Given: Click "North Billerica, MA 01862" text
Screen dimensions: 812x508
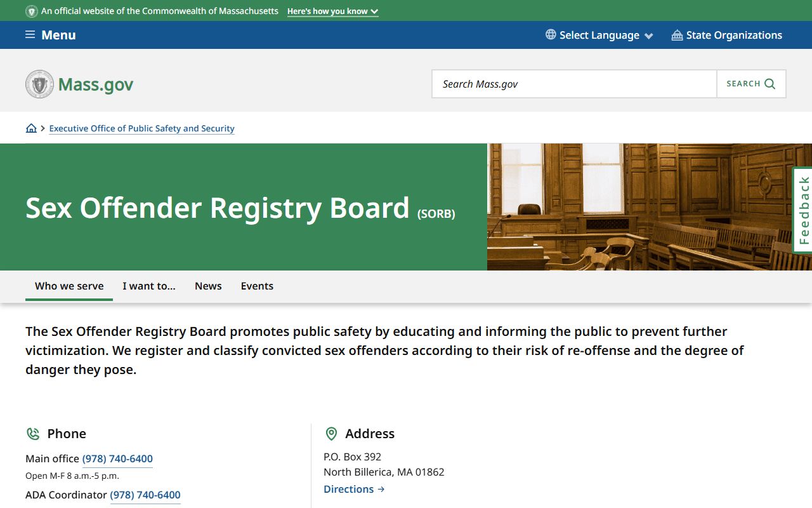Looking at the screenshot, I should [x=384, y=472].
